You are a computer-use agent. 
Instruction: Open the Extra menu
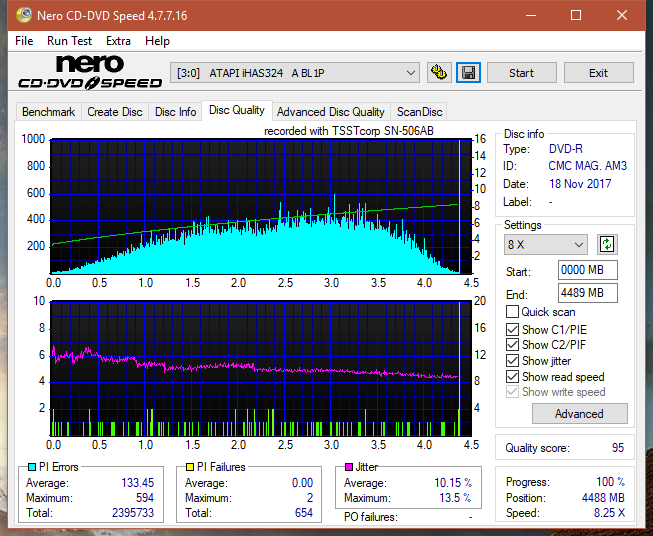point(118,41)
